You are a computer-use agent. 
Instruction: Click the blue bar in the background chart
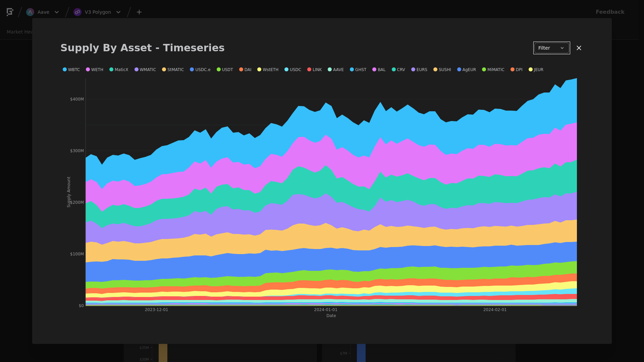[x=361, y=353]
